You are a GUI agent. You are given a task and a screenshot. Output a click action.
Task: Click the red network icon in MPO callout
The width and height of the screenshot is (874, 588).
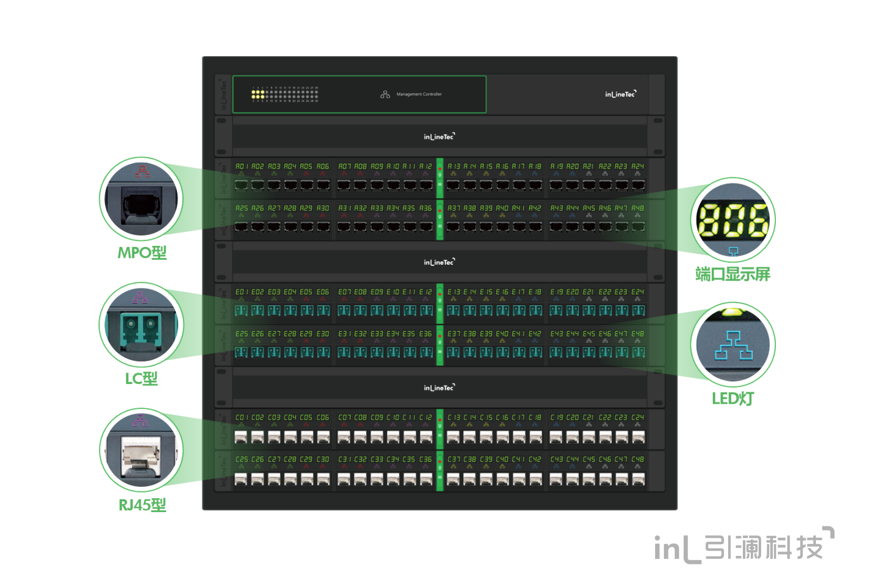tap(142, 171)
